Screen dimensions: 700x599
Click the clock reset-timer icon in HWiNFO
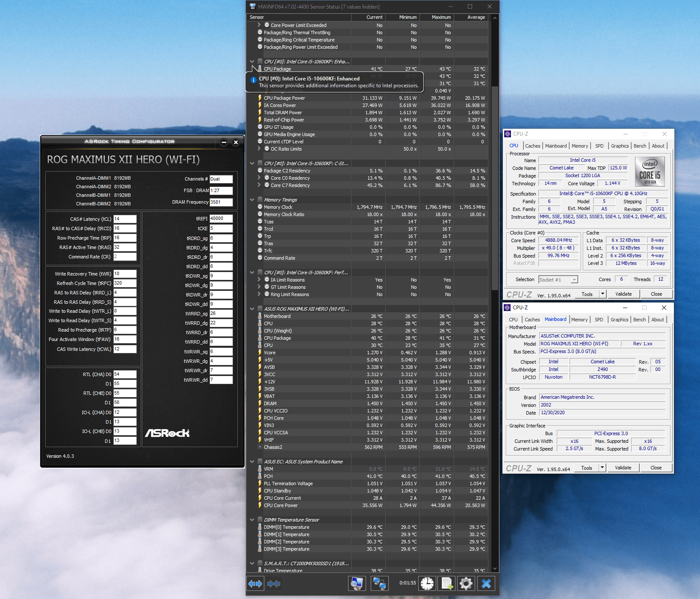coord(427,583)
